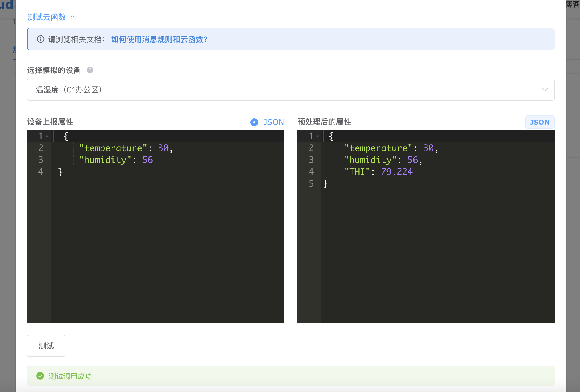
Task: Click the help icon next to 选择模拟的设备
Action: pyautogui.click(x=90, y=70)
